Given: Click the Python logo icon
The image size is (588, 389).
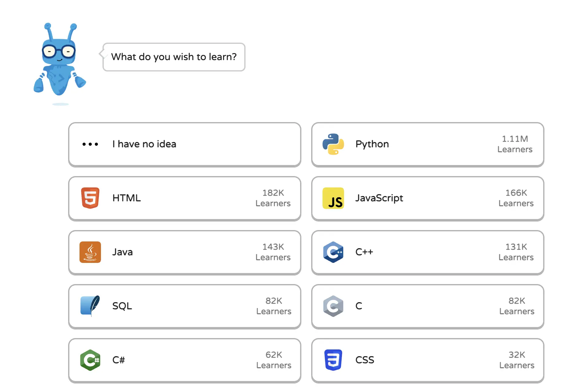Looking at the screenshot, I should click(x=333, y=144).
